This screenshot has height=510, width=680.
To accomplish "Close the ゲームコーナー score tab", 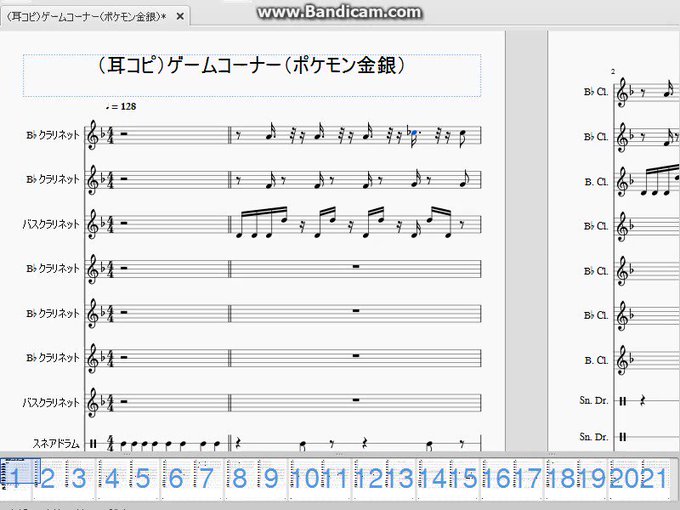I will (x=180, y=17).
